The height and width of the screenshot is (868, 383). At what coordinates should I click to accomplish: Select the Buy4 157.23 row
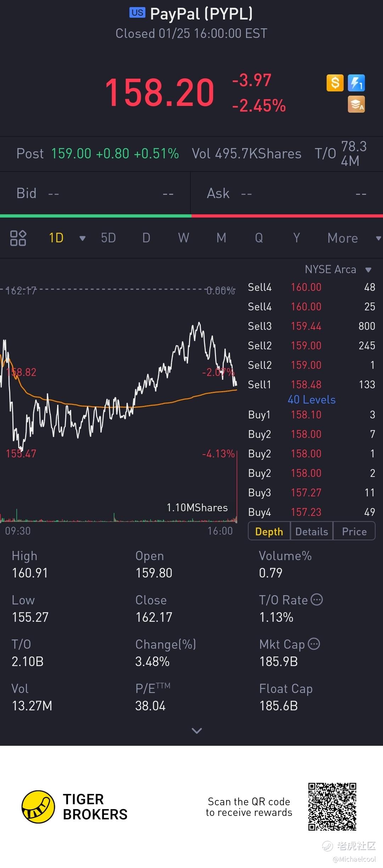click(x=311, y=512)
